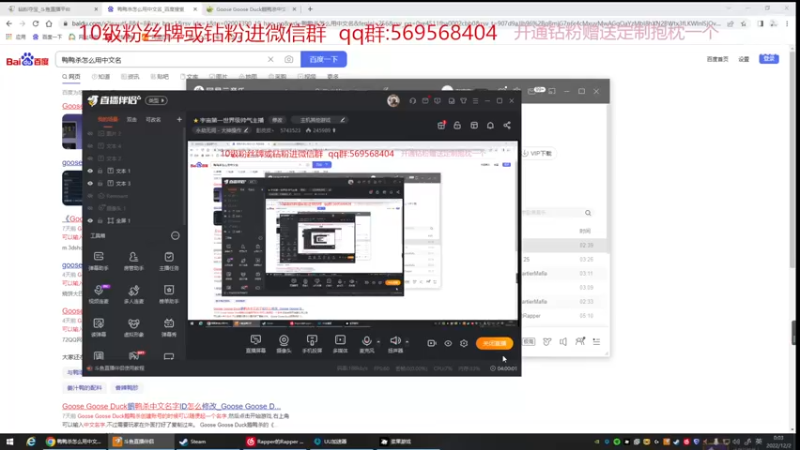Screen dimensions: 800x450
Task: Open the Goose Goose Duck鹅鸭杀中文名字ID result link
Action: click(x=171, y=406)
